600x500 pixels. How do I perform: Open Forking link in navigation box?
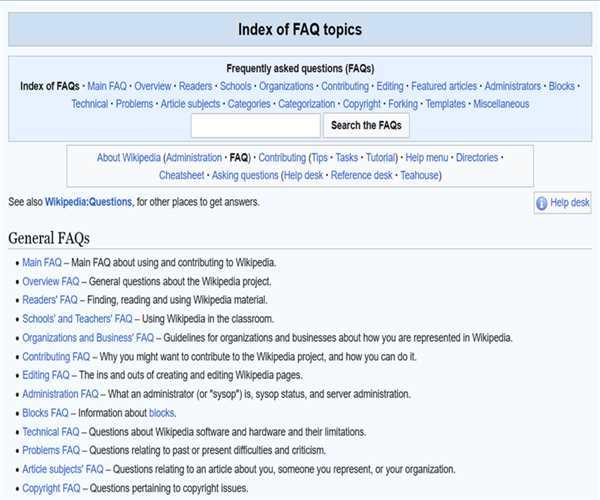(403, 104)
